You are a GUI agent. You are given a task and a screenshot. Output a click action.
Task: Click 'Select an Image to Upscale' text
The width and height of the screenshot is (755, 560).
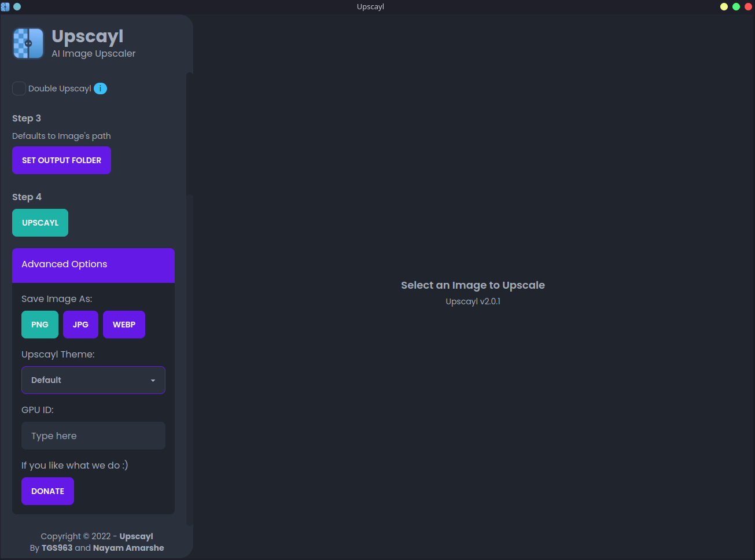click(473, 285)
